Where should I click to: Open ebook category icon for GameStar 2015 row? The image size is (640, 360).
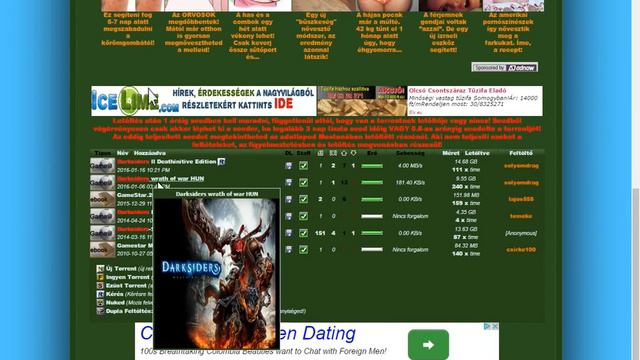(x=102, y=199)
